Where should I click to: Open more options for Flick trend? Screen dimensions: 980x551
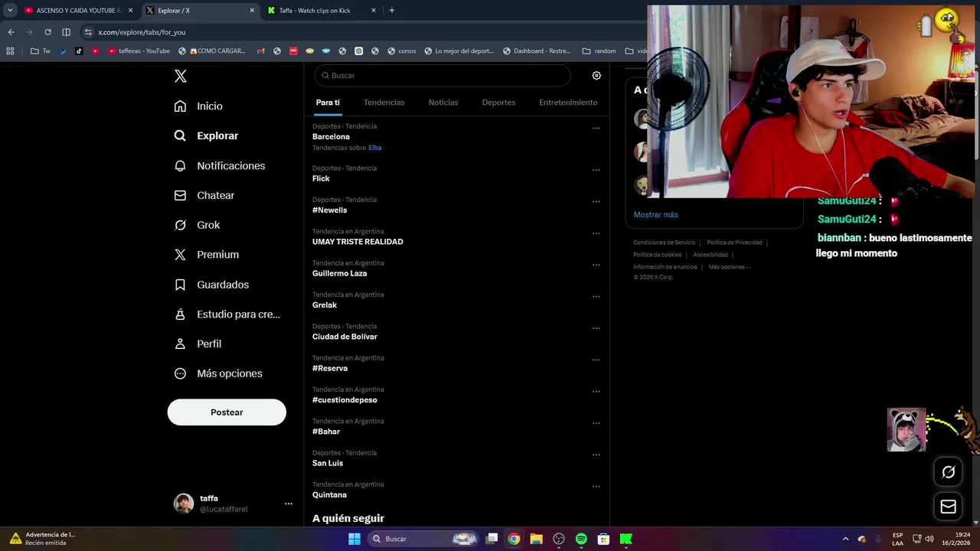596,170
